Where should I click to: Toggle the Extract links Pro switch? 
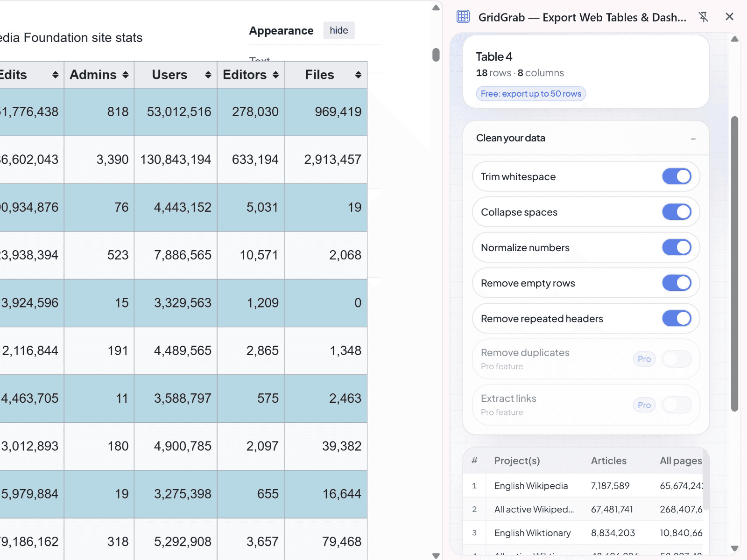[677, 405]
